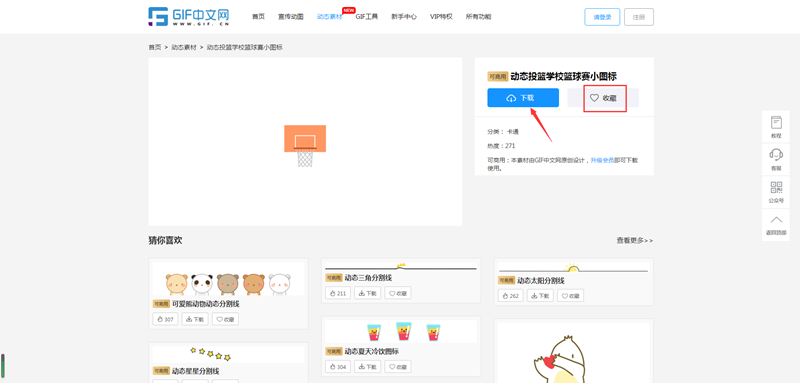The width and height of the screenshot is (800, 383).
Task: Open the 可爱熊动物动态分割线 title
Action: pyautogui.click(x=206, y=304)
